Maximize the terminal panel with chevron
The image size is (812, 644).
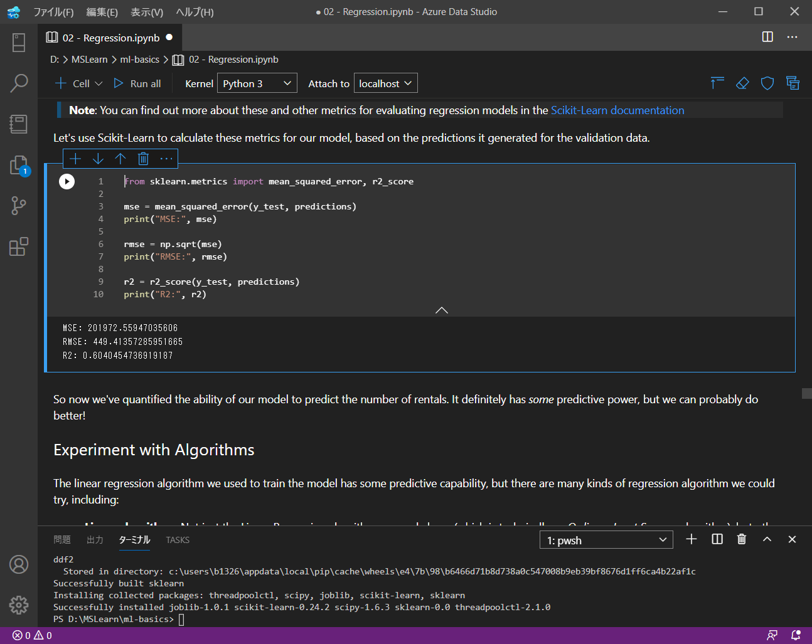point(767,539)
